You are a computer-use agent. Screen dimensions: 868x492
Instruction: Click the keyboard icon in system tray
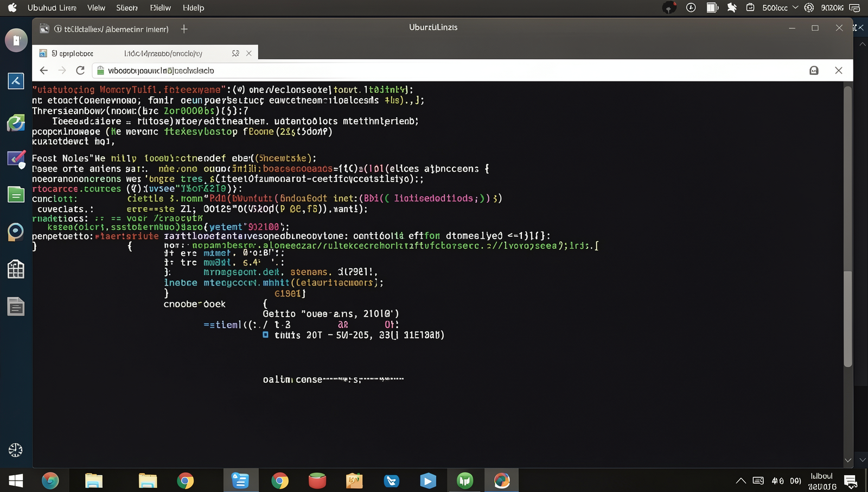click(758, 481)
